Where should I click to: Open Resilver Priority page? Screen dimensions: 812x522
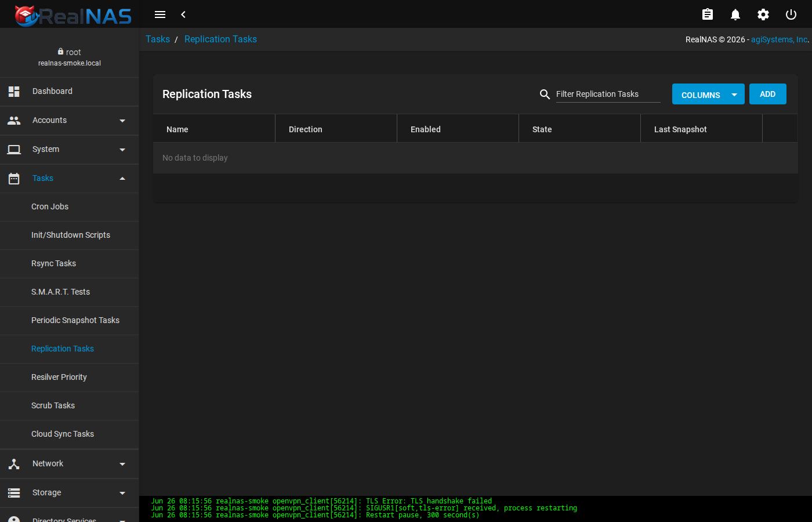(70, 378)
